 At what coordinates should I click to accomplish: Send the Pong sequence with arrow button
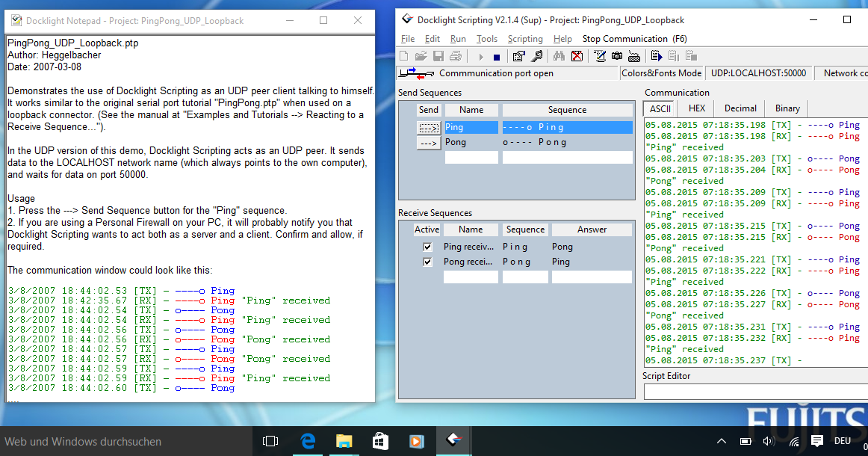(x=429, y=143)
